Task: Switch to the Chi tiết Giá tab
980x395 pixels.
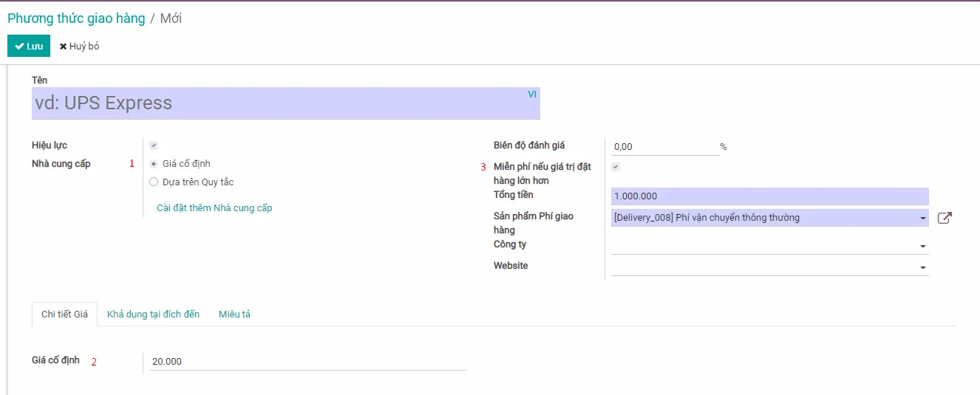Action: click(64, 315)
